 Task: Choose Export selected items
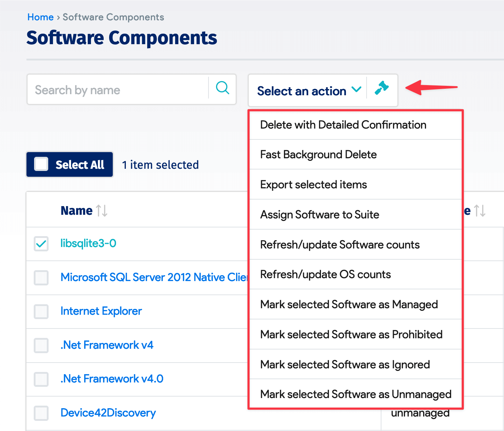(313, 184)
